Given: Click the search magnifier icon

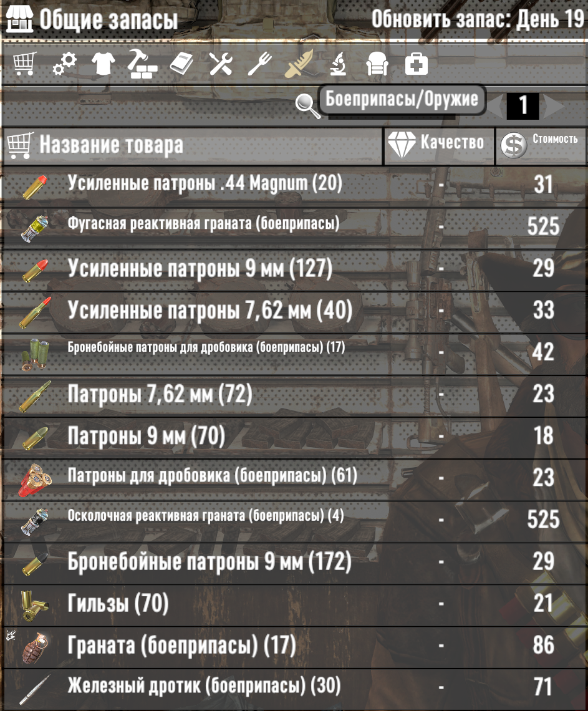Looking at the screenshot, I should [307, 106].
